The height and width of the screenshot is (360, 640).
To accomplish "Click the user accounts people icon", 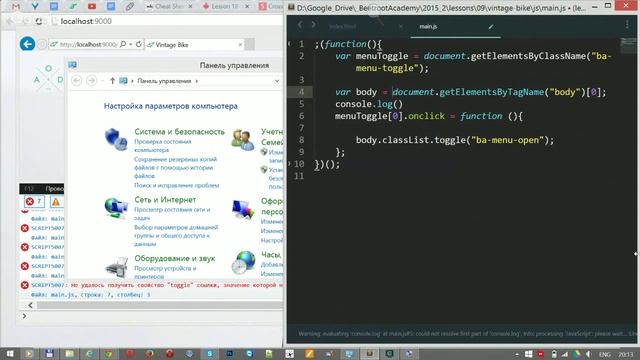I will tap(242, 140).
